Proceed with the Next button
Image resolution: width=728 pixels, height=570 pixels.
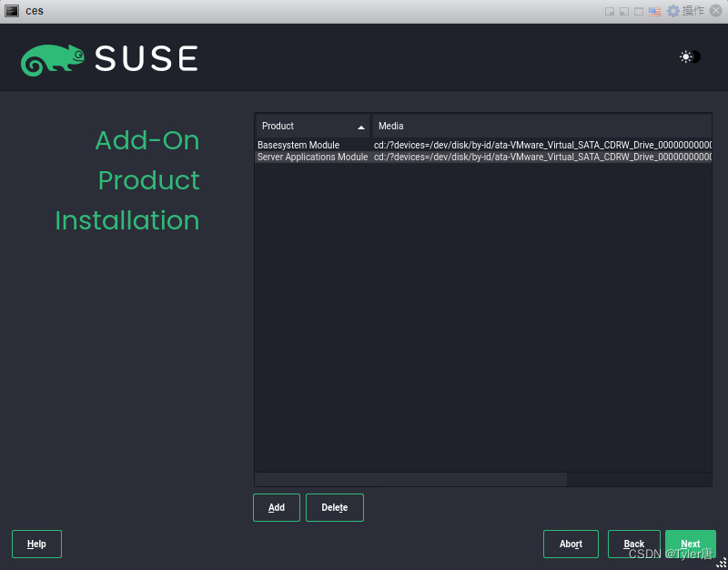[x=691, y=544]
